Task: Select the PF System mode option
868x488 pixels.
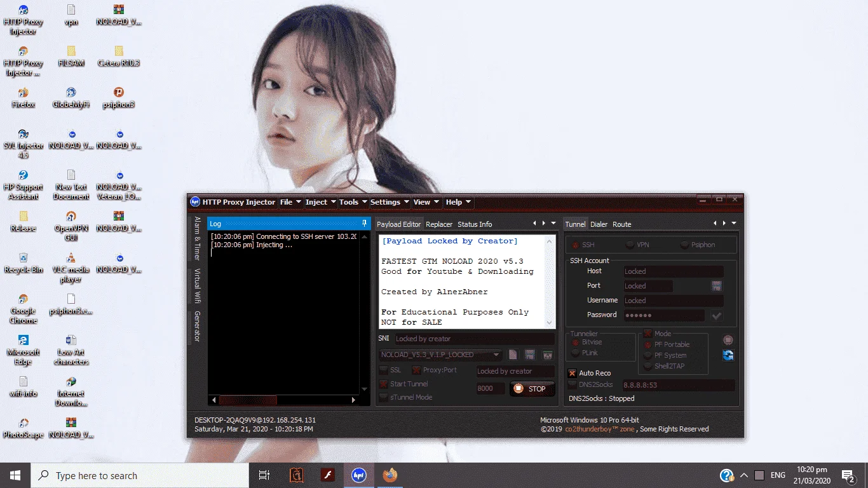Action: point(648,355)
